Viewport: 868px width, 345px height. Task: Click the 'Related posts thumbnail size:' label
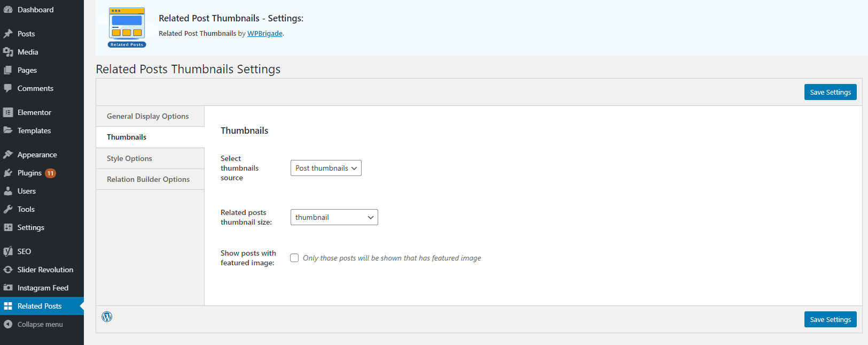(x=246, y=217)
